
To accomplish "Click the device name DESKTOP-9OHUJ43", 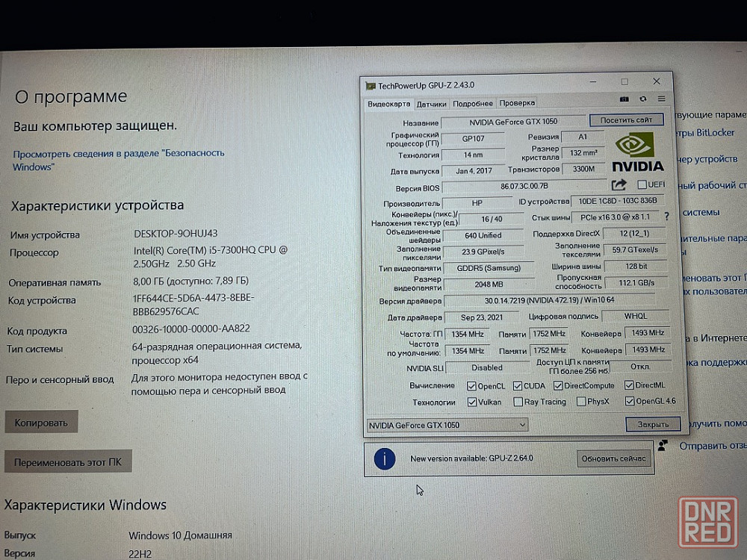I will (x=176, y=234).
